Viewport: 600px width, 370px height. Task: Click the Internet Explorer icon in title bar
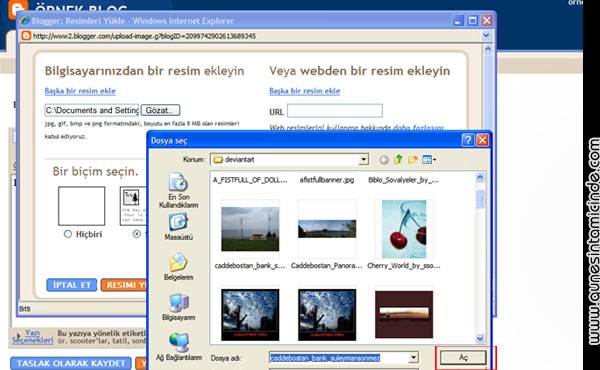click(x=24, y=21)
